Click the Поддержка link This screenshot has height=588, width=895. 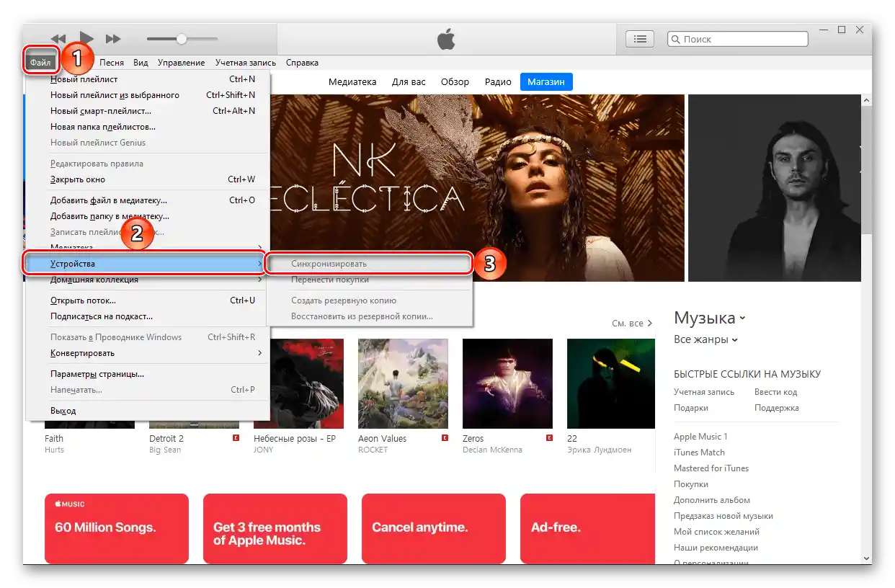(777, 408)
